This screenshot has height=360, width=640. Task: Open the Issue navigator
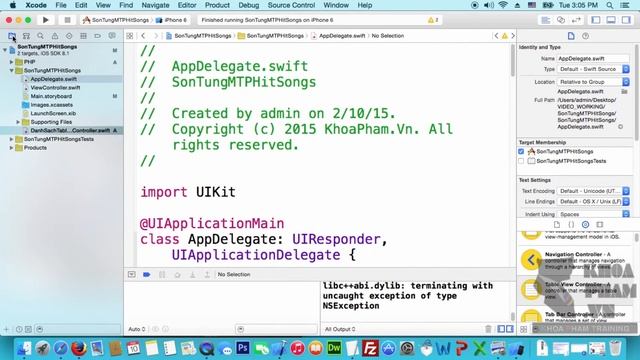pos(55,36)
